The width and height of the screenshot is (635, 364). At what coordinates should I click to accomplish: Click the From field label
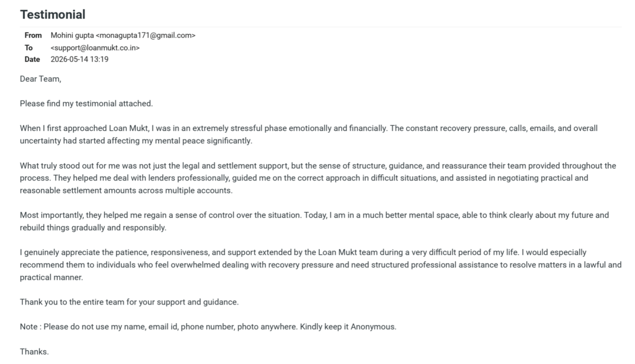[33, 35]
